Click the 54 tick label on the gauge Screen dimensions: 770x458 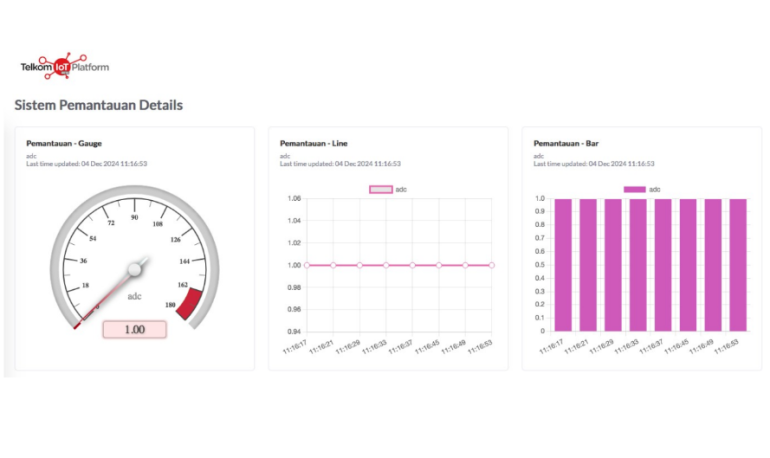pos(93,239)
